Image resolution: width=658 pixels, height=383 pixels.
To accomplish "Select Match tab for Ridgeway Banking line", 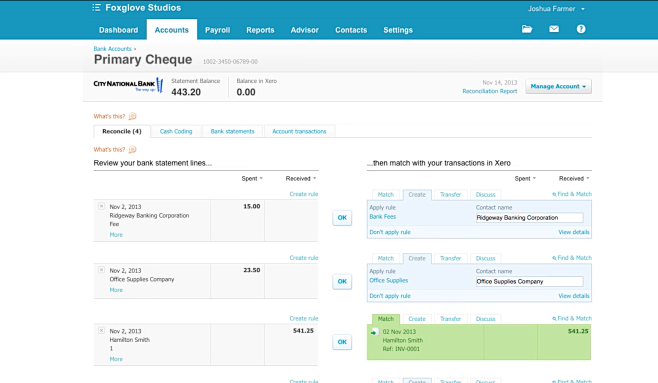I will (x=386, y=195).
